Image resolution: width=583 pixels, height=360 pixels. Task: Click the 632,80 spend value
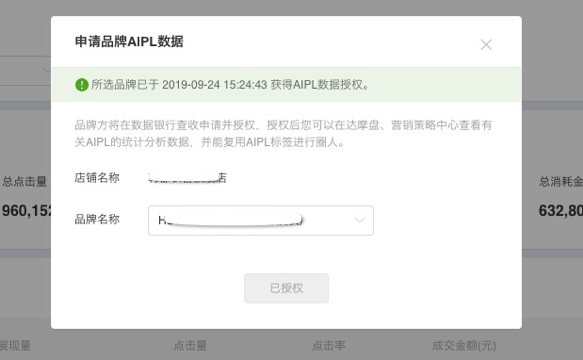coord(561,211)
